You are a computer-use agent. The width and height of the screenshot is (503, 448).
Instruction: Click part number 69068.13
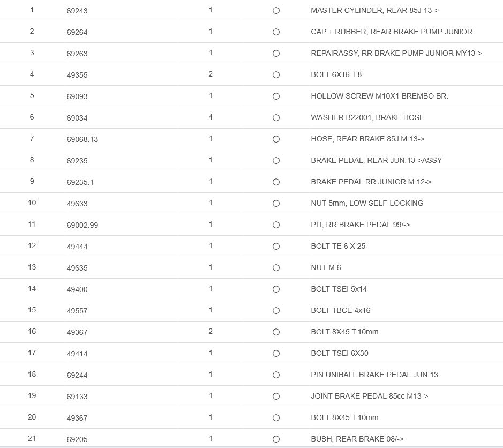[82, 139]
